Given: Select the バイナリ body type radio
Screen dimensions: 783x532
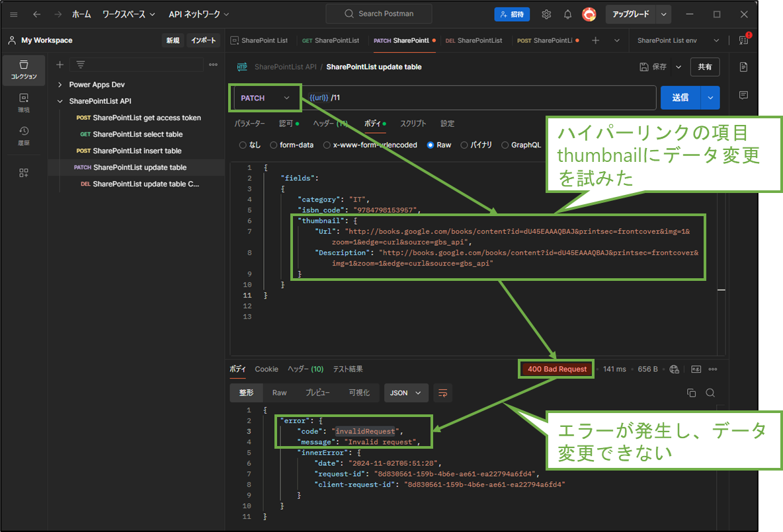Looking at the screenshot, I should [463, 145].
